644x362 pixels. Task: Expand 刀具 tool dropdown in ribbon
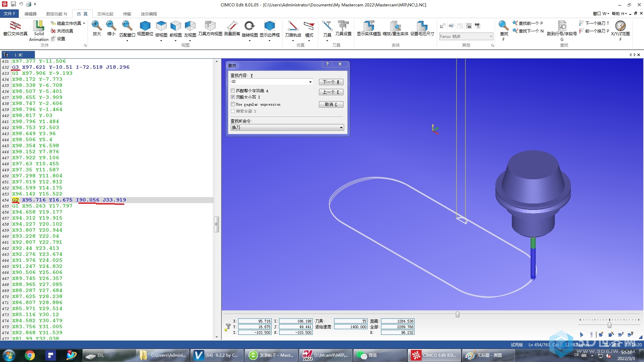[327, 41]
